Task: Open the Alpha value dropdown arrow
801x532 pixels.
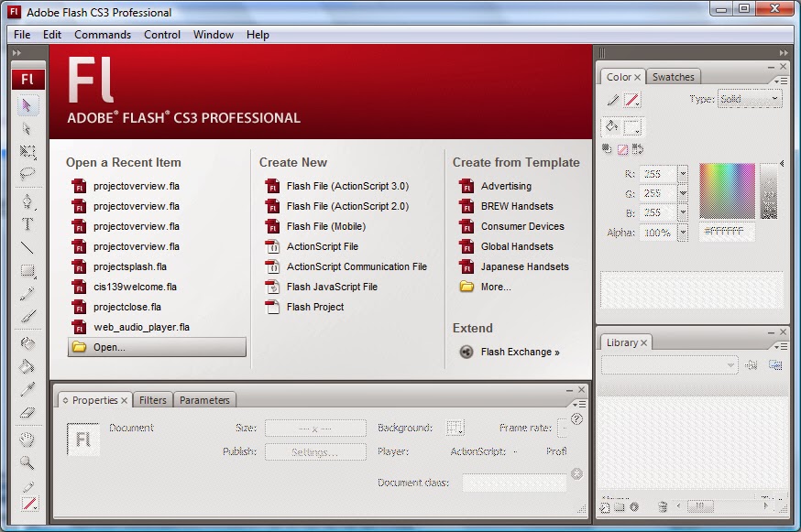Action: tap(683, 233)
